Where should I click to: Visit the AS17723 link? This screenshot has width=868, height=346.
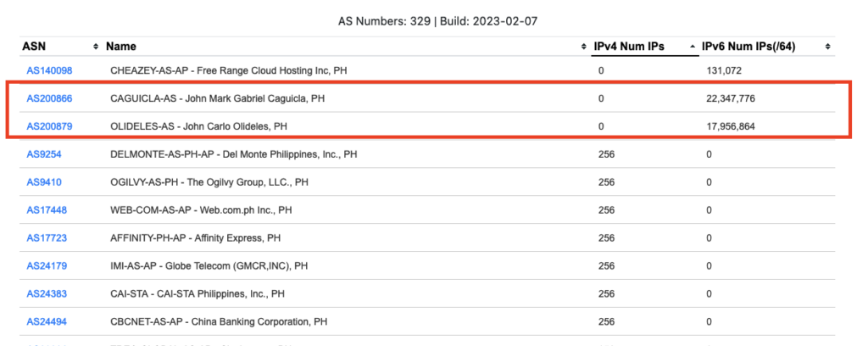pos(47,238)
